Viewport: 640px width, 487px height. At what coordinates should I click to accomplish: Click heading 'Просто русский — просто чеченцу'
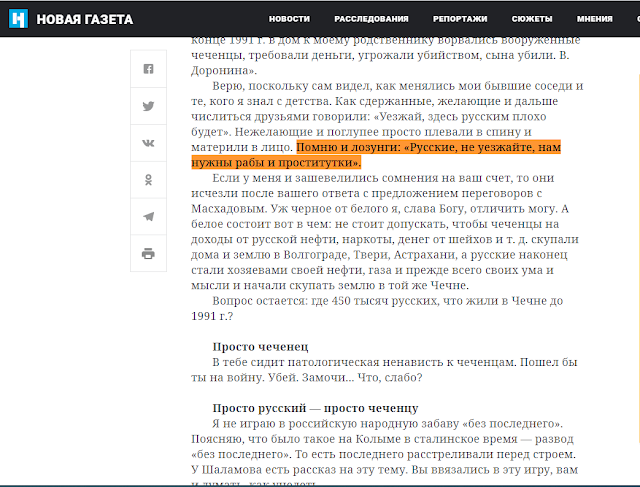coord(316,408)
